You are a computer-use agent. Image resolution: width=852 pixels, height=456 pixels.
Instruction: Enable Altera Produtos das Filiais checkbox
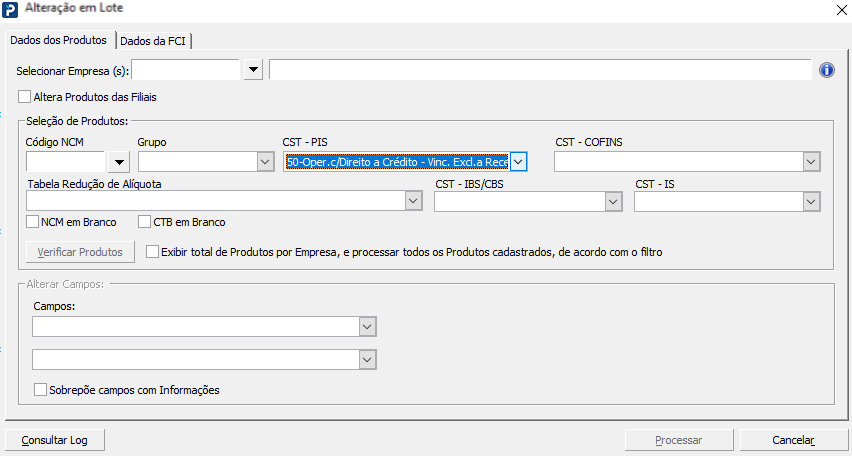coord(24,97)
